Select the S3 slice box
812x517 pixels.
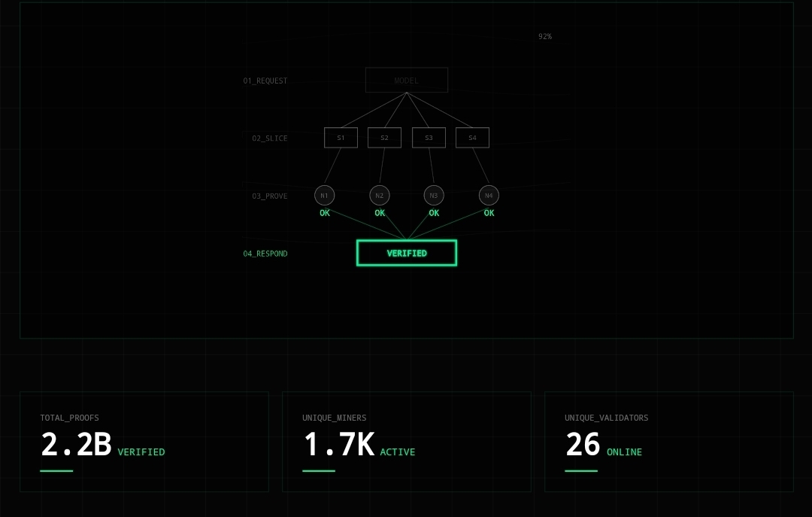[429, 138]
